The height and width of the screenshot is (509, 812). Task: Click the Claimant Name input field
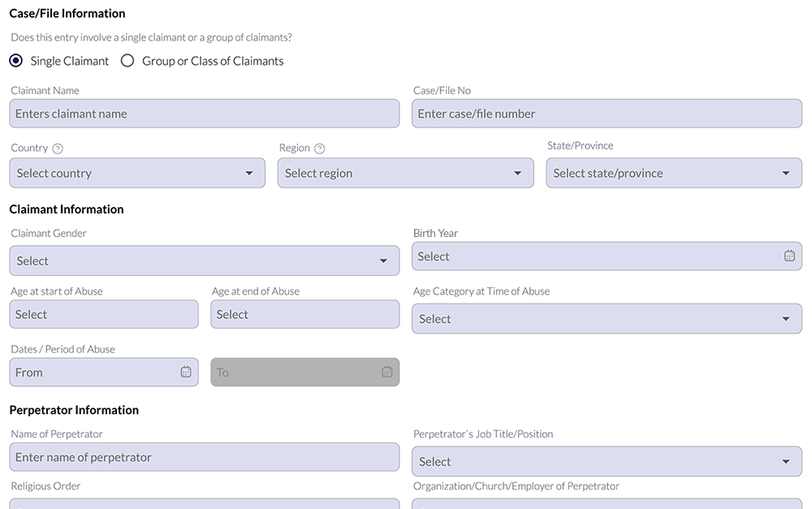point(204,114)
